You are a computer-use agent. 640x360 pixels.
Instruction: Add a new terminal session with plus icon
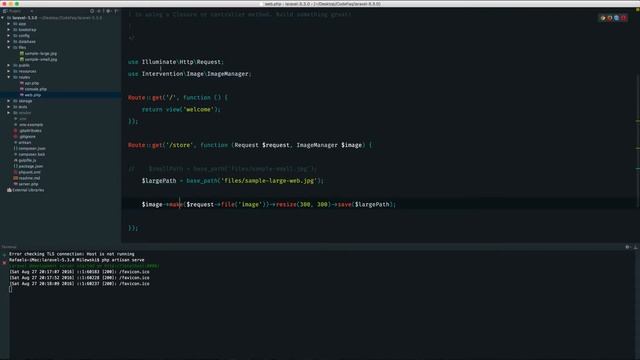(4, 254)
